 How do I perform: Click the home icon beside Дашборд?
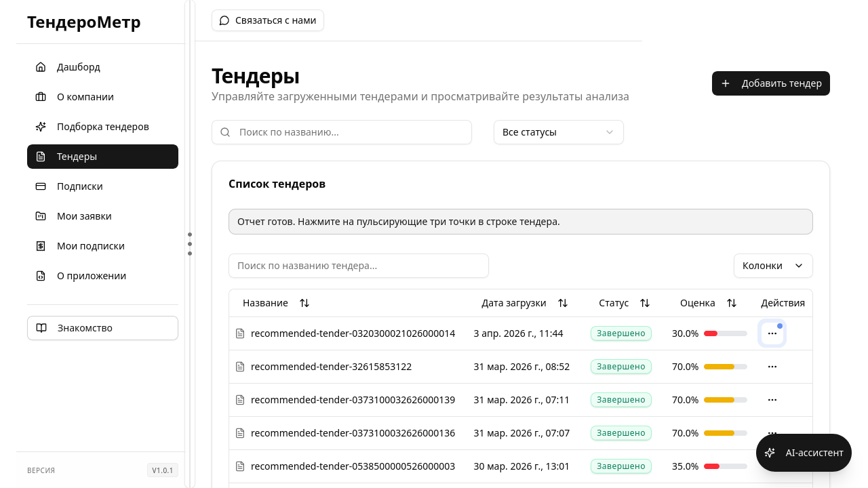click(41, 67)
